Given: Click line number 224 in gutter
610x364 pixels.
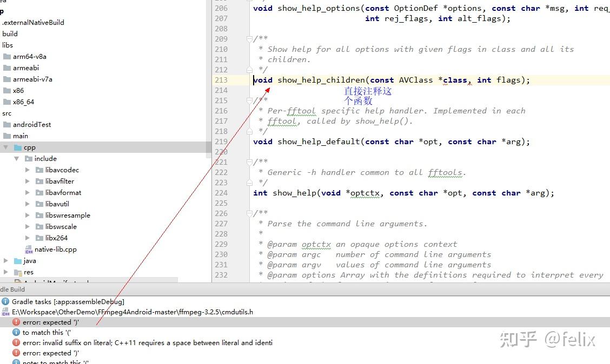Looking at the screenshot, I should point(221,193).
